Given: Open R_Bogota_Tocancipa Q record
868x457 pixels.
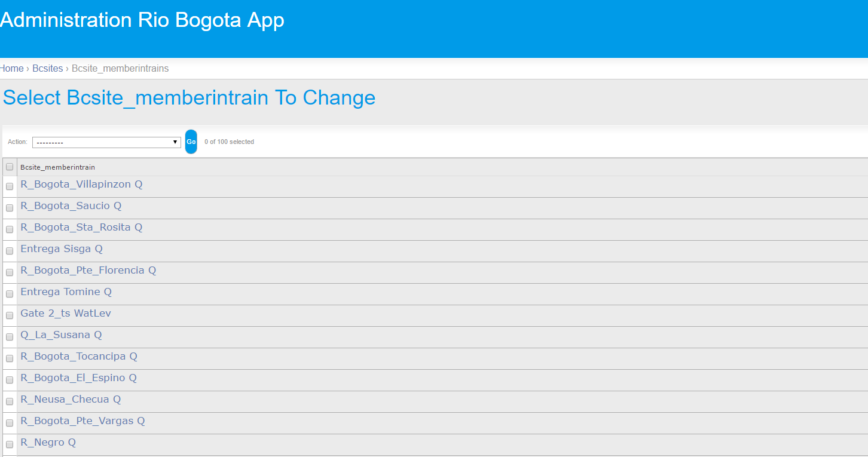Looking at the screenshot, I should 79,357.
